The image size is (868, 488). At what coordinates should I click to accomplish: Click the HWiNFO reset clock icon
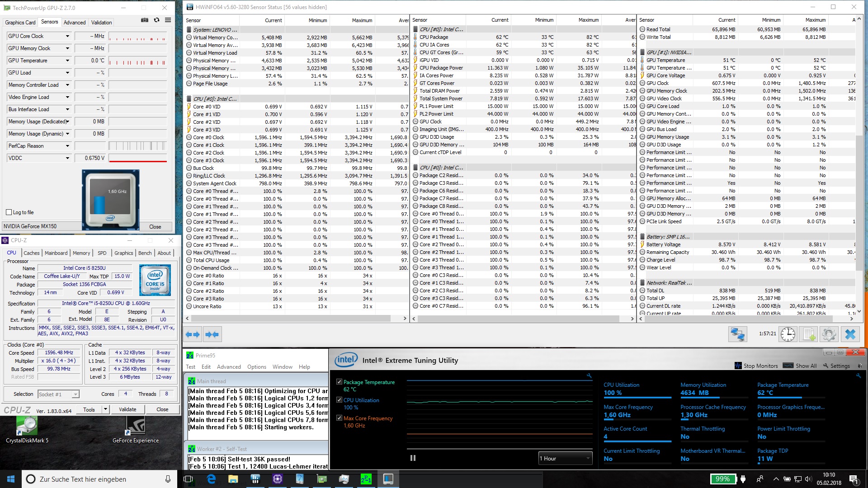(x=788, y=334)
